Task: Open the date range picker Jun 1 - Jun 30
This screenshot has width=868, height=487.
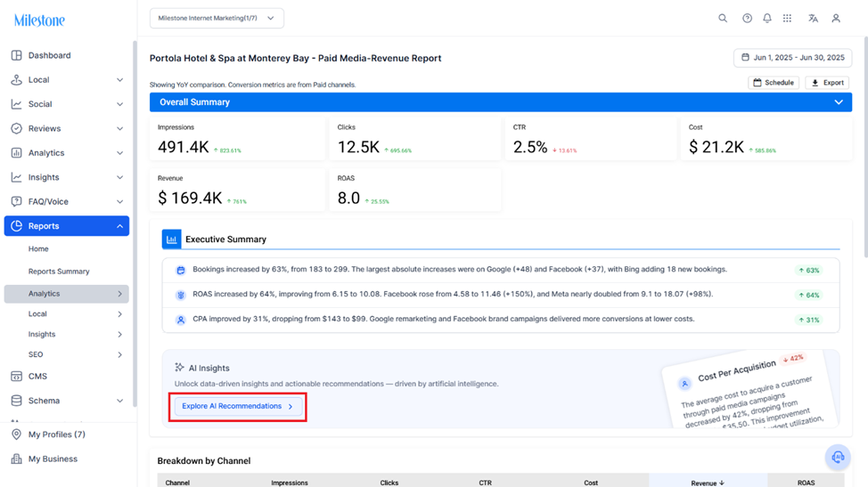Action: point(793,58)
